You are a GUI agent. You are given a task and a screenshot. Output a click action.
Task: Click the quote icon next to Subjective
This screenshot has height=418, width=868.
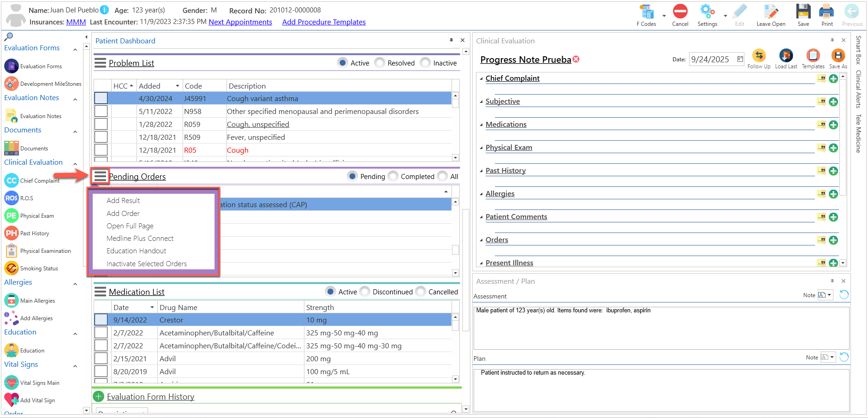point(822,102)
